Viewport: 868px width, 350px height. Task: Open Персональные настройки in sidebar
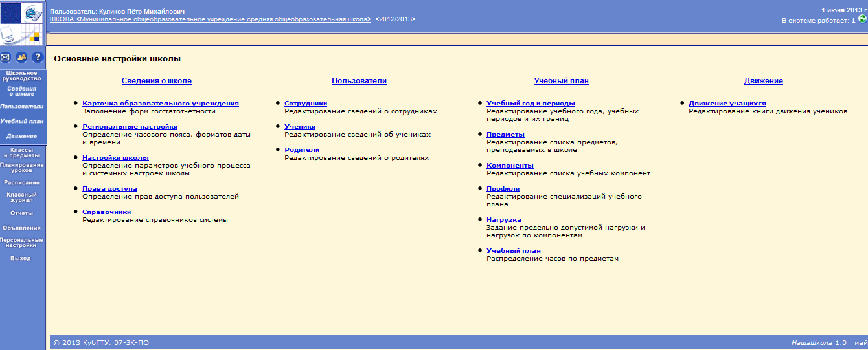point(22,243)
